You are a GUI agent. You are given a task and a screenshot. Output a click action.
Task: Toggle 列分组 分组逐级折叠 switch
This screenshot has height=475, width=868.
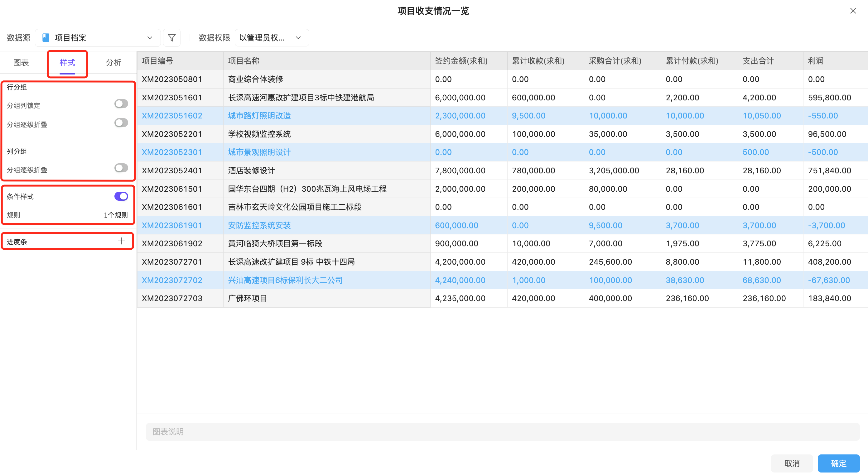pos(121,168)
